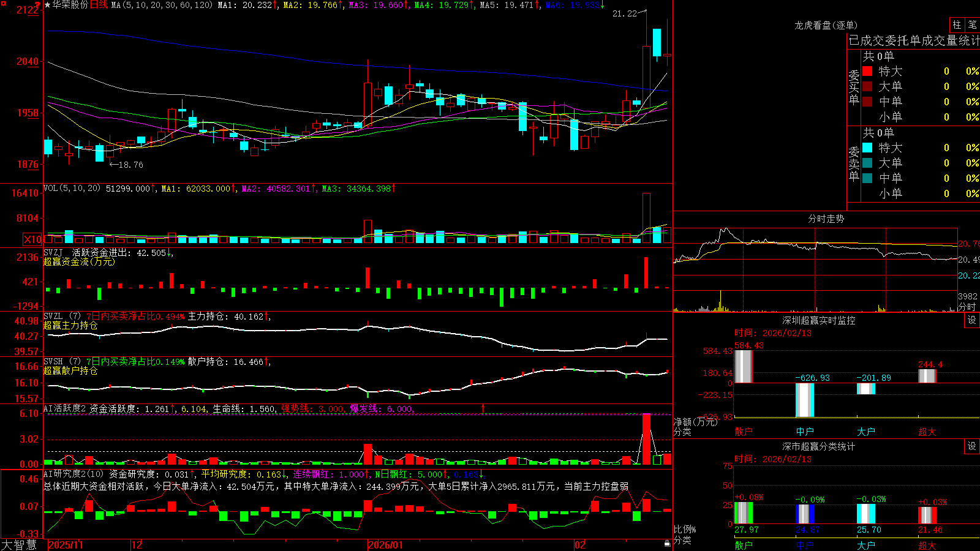The width and height of the screenshot is (980, 551).
Task: Click the 分时走势 panel title
Action: point(826,219)
